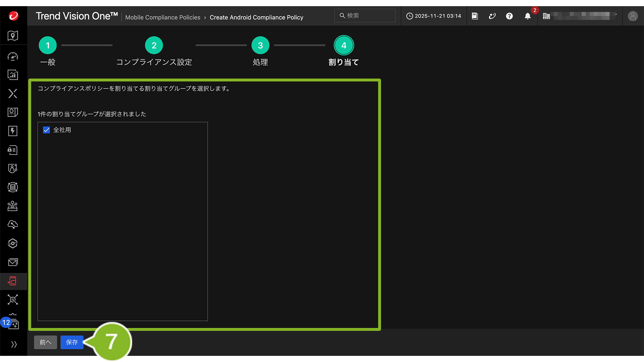
Task: Go to step 1 一般
Action: click(x=47, y=46)
